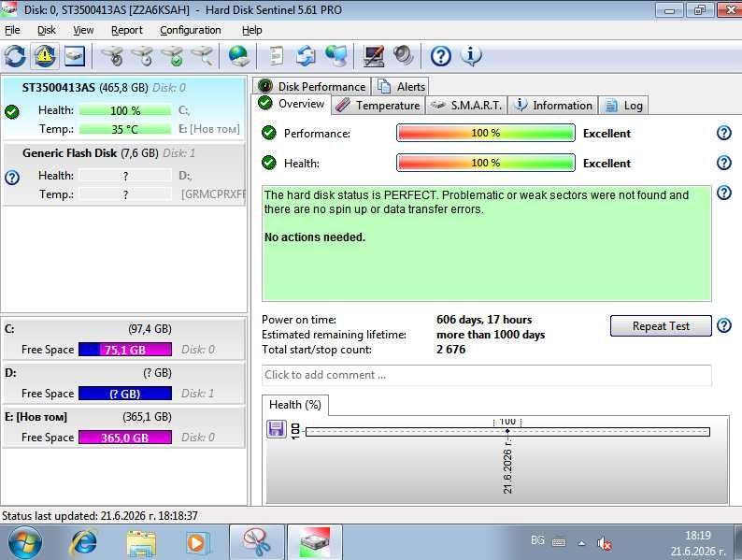Switch to the Disk Performance tab
The image size is (742, 560).
[312, 87]
